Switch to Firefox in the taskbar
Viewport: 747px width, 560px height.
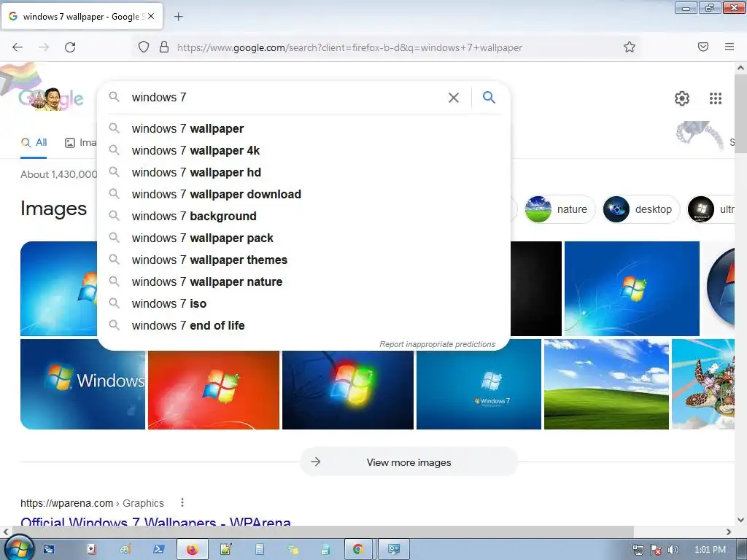point(193,550)
